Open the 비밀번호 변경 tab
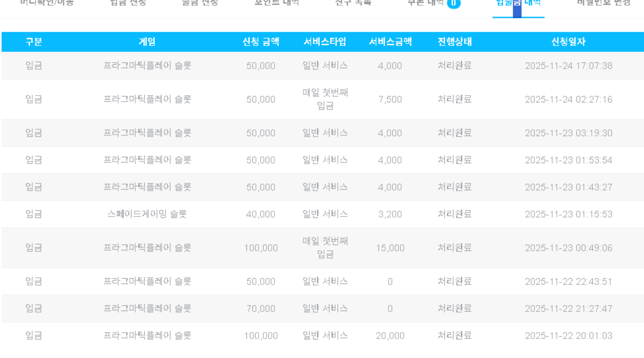 (x=603, y=3)
